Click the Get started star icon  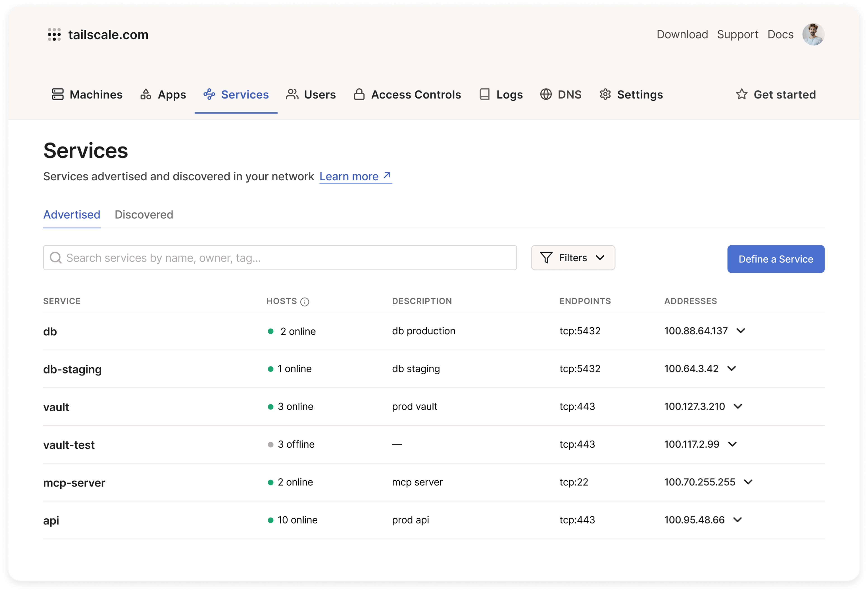(x=741, y=94)
